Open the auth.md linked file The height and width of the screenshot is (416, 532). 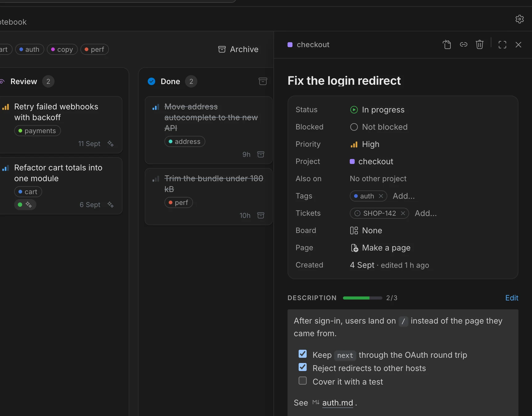[337, 403]
